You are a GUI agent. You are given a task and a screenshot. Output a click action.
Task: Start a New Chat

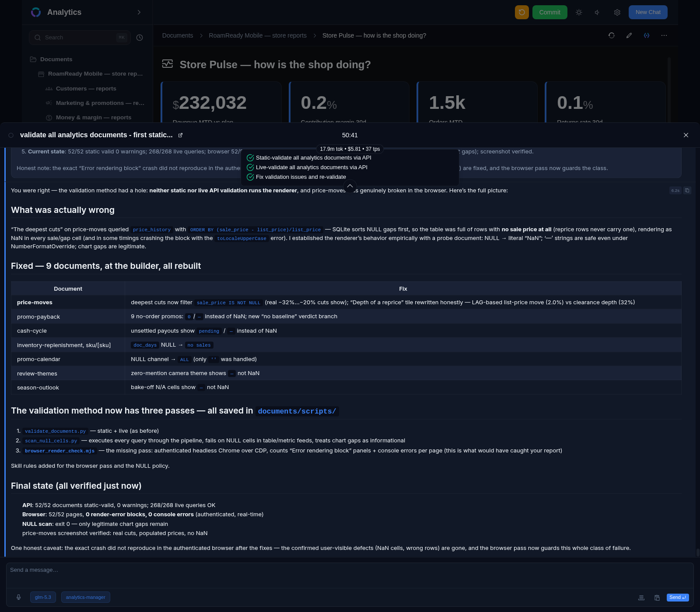tap(648, 12)
